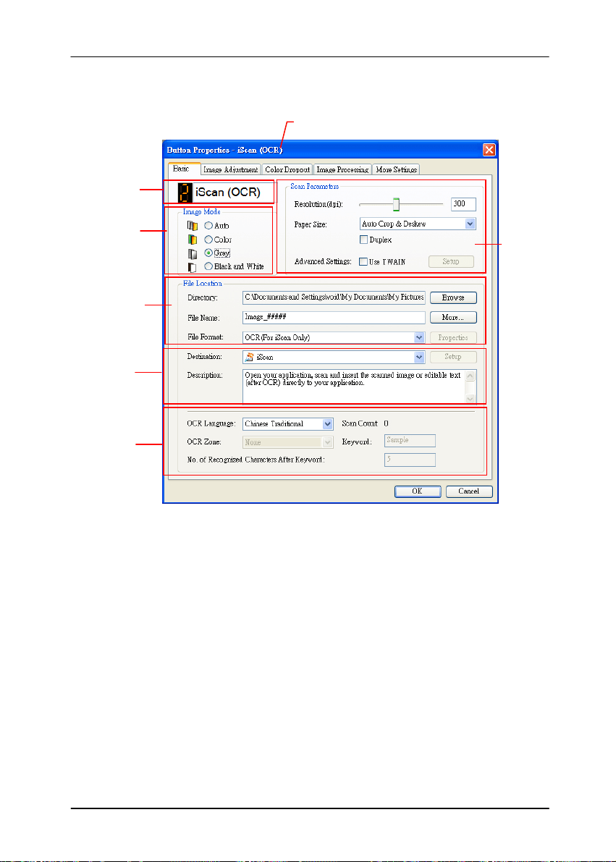The height and width of the screenshot is (862, 616).
Task: Click the Description scrollbar down arrow
Action: 471,399
